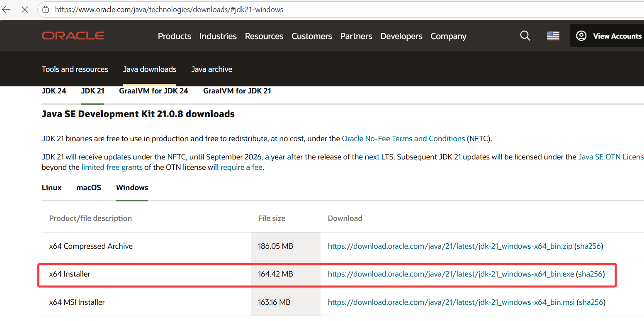Image resolution: width=644 pixels, height=321 pixels.
Task: Click the site info lock icon
Action: 46,9
